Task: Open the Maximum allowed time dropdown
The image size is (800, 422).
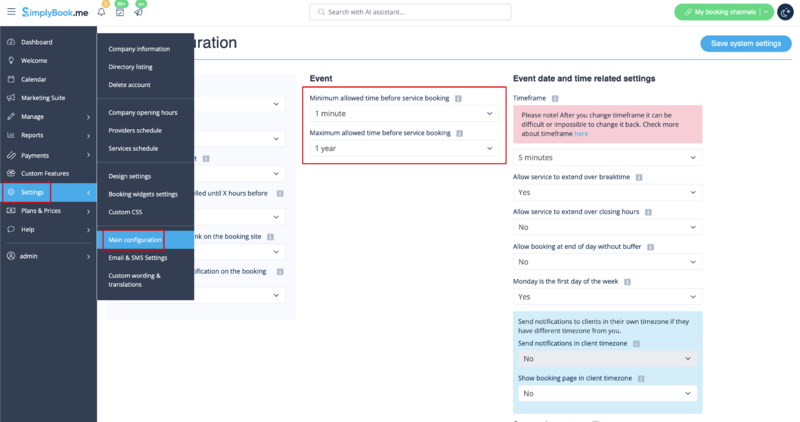Action: 404,148
